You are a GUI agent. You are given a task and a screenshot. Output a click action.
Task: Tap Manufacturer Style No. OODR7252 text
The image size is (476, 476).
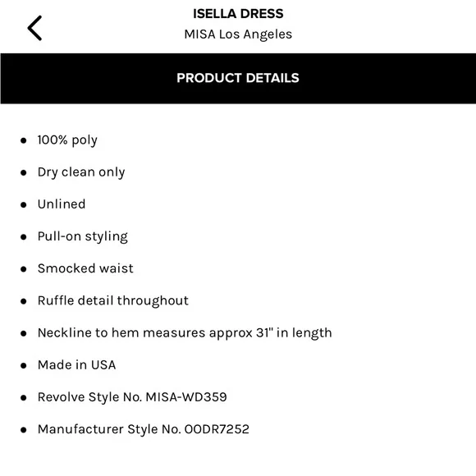[x=144, y=429]
